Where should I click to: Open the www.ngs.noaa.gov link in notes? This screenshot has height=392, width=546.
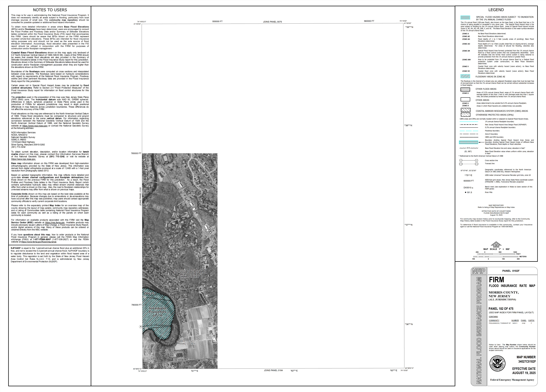point(35,126)
